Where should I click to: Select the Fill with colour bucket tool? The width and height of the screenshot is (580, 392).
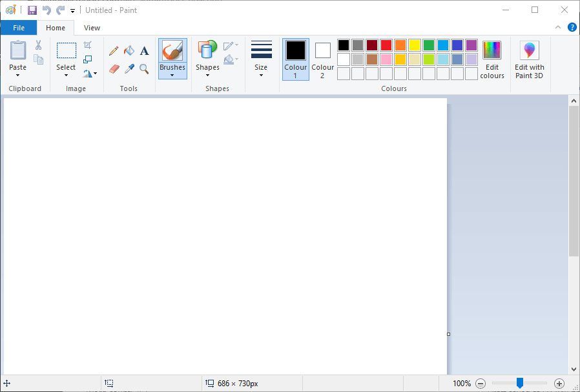(129, 50)
